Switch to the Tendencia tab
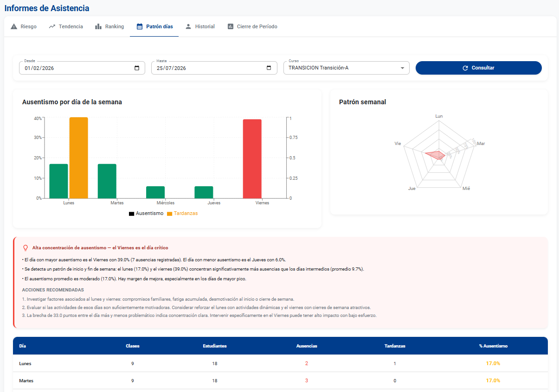Image resolution: width=559 pixels, height=392 pixels. [66, 26]
